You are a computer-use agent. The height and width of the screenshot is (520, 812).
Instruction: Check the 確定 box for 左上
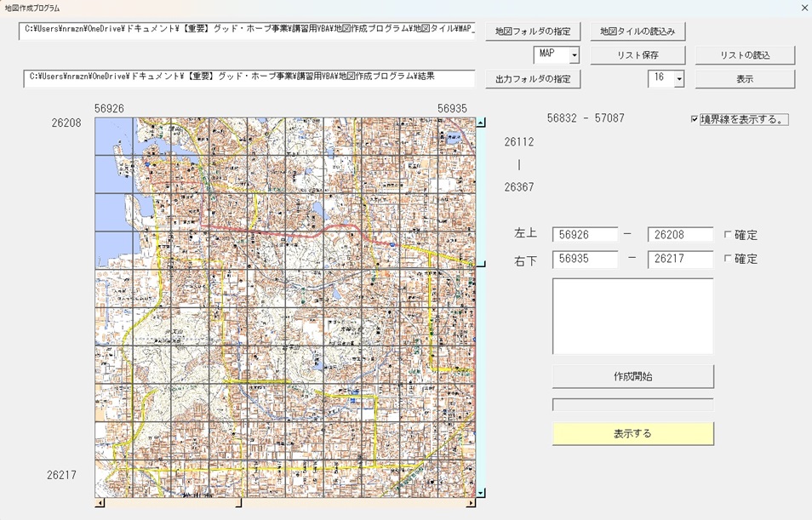pyautogui.click(x=728, y=235)
